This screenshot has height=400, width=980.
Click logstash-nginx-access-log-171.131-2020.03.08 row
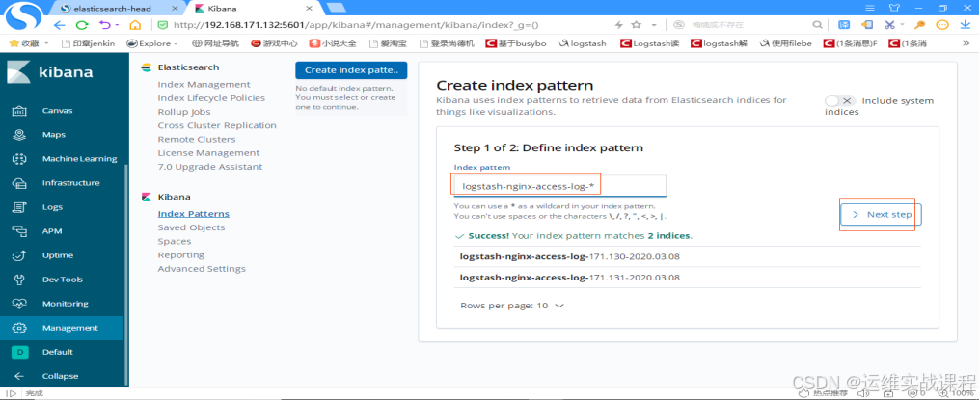click(x=688, y=278)
